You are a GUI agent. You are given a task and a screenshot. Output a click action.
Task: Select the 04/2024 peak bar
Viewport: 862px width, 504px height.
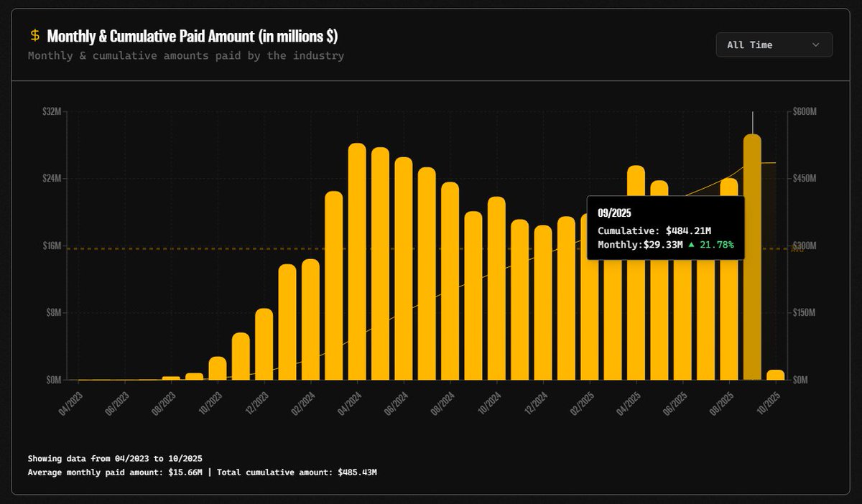click(x=357, y=258)
